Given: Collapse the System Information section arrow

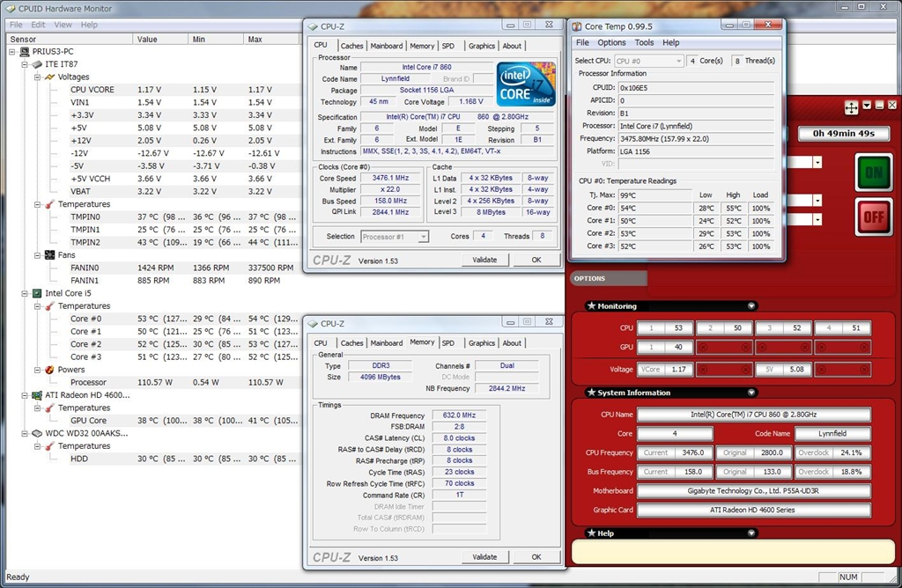Looking at the screenshot, I should (x=751, y=393).
